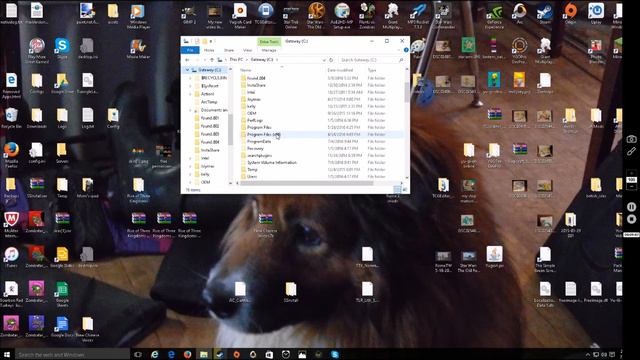Expand $RECYCLE.BIN in navigation tree
This screenshot has height=360, width=640.
191,78
